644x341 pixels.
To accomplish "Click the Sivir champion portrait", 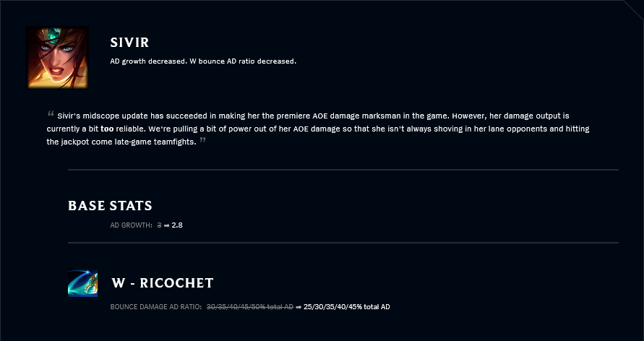I will [x=57, y=58].
